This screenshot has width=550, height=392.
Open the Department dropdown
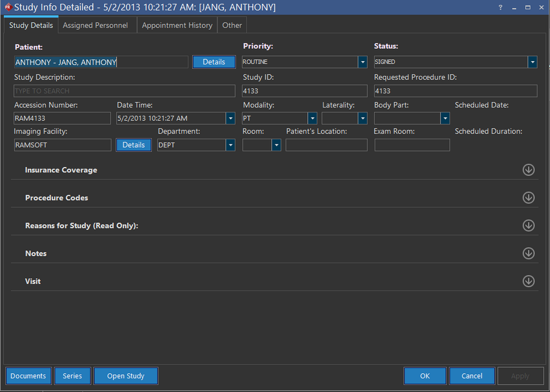230,145
